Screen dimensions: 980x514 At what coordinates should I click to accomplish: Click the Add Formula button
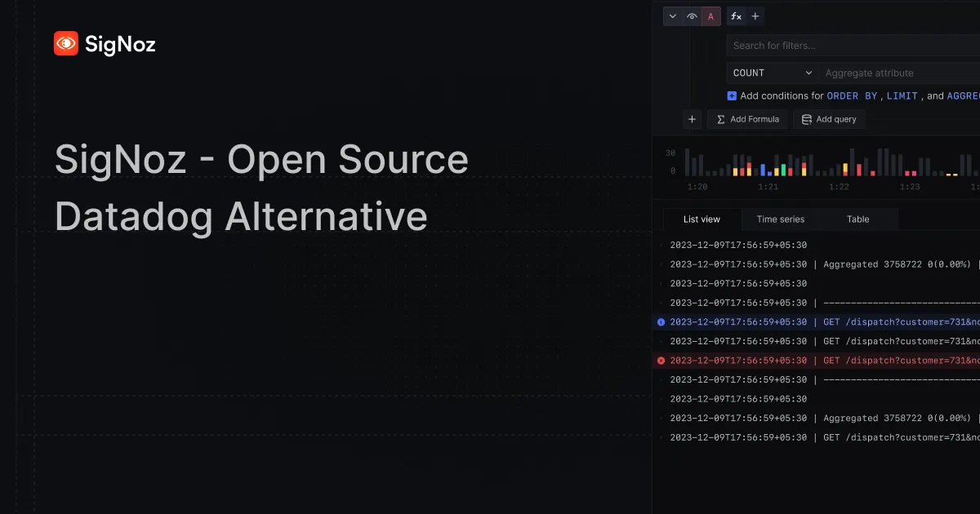(x=747, y=119)
